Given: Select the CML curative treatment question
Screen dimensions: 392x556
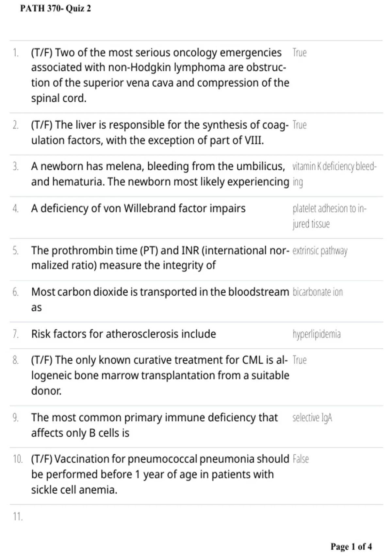Looking at the screenshot, I should (x=160, y=375).
